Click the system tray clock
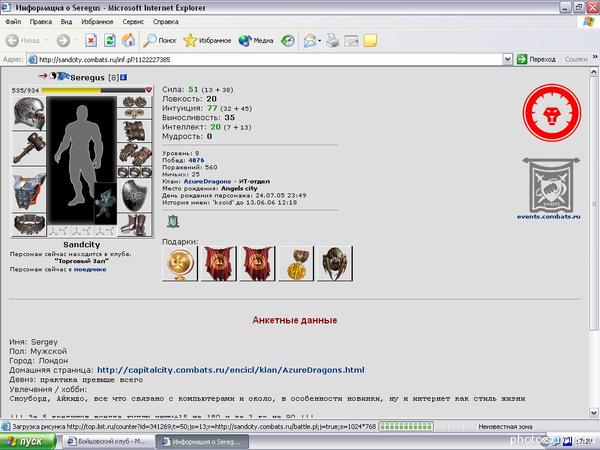This screenshot has height=450, width=600. click(584, 442)
